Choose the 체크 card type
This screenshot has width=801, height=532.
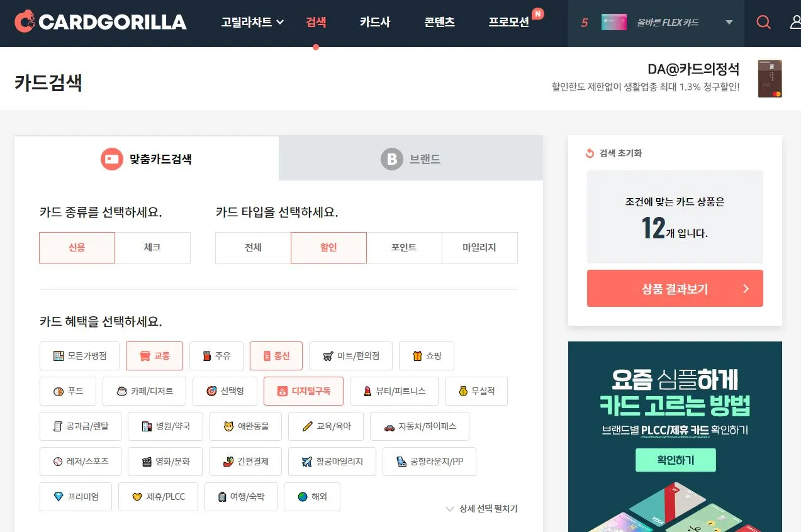click(152, 248)
